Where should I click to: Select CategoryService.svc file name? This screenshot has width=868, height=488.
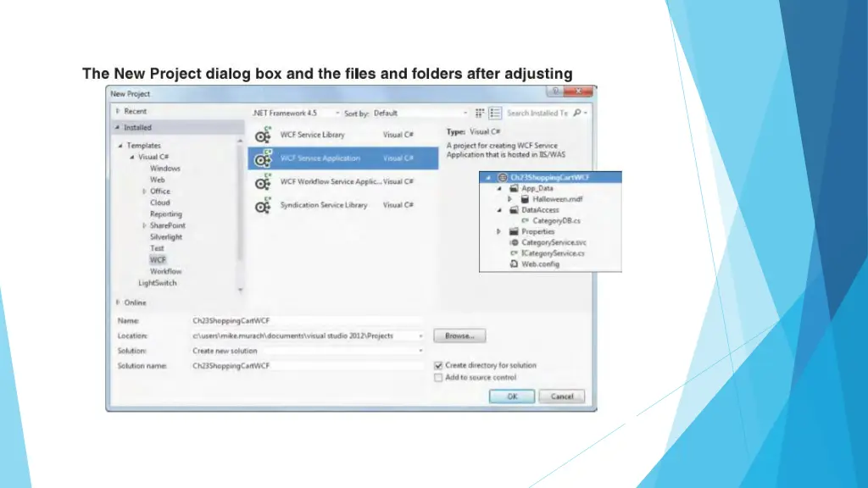tap(554, 243)
